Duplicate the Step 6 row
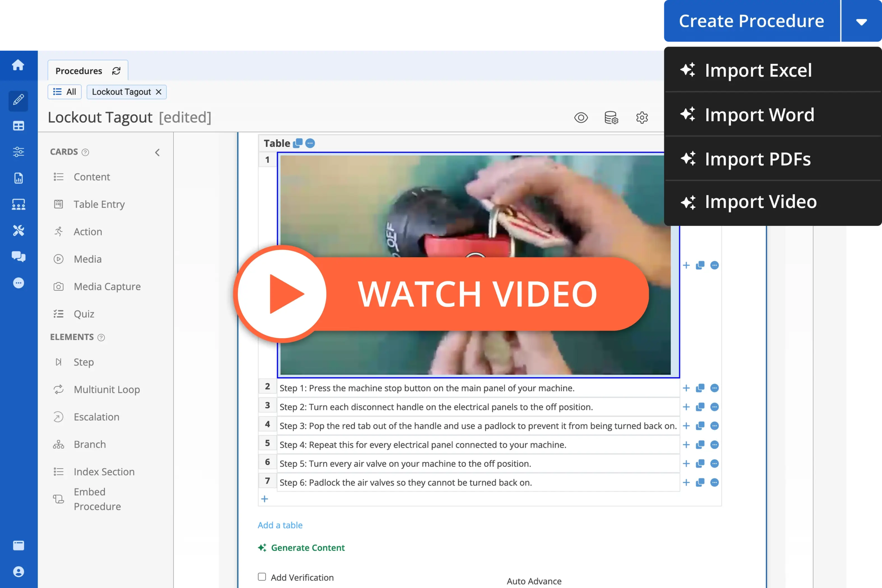 (x=700, y=483)
